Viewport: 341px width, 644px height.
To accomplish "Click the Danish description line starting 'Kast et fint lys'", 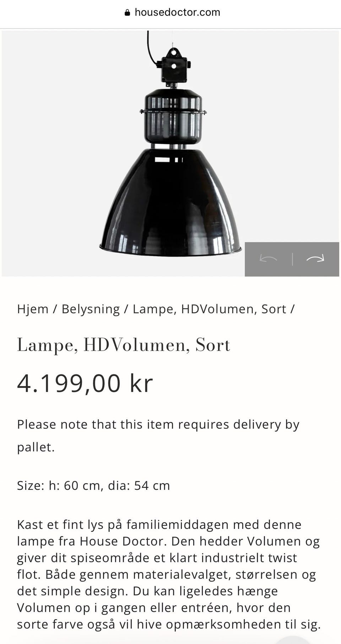I will click(x=159, y=525).
